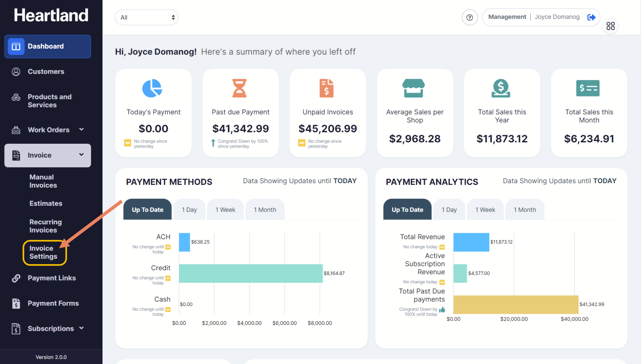Screen dimensions: 641x364
Task: Click the Today's Payment pie chart icon
Action: pyautogui.click(x=152, y=88)
